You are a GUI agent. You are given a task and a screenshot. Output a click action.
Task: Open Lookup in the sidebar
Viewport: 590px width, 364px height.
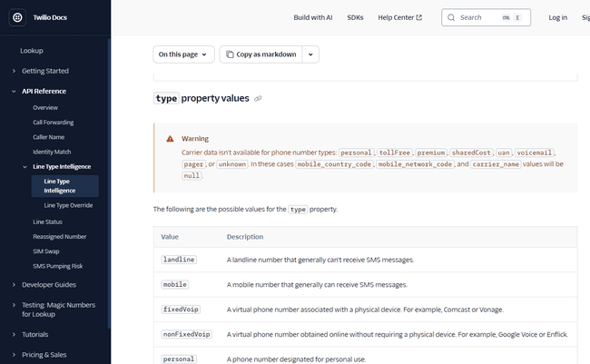click(x=32, y=51)
